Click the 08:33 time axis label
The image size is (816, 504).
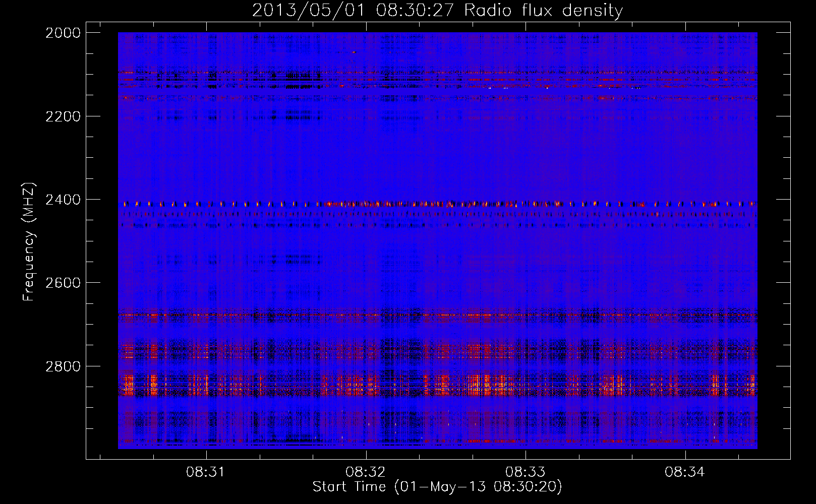(525, 472)
